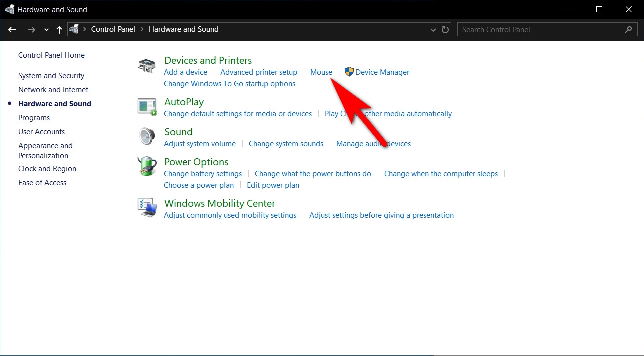Screen dimensions: 644x356
Task: Expand the address bar history dropdown
Action: click(433, 30)
